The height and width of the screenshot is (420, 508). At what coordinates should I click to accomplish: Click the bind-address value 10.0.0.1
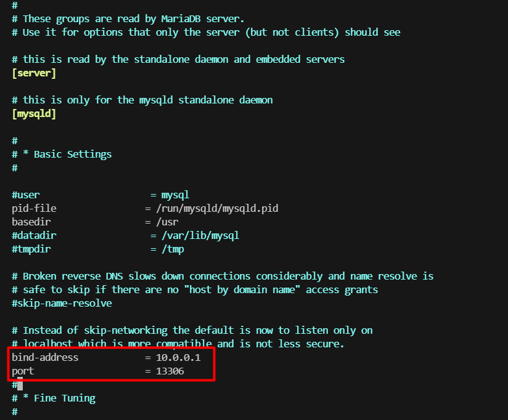[x=178, y=358]
